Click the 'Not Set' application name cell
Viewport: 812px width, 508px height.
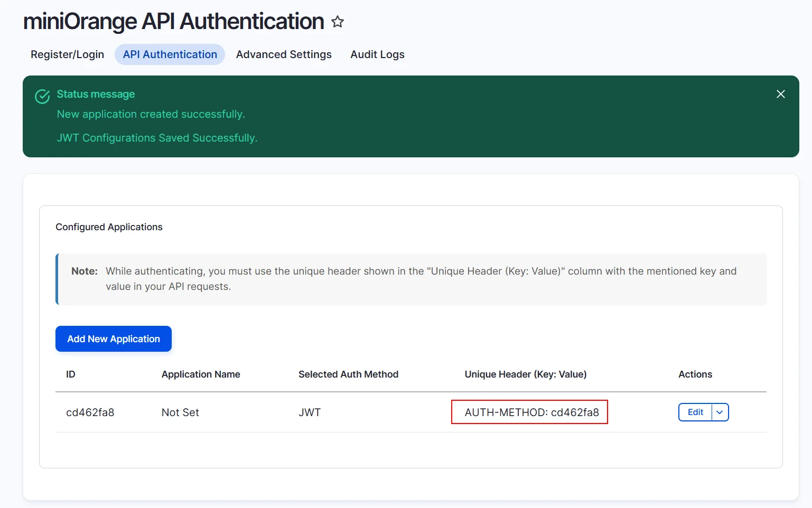click(x=180, y=412)
